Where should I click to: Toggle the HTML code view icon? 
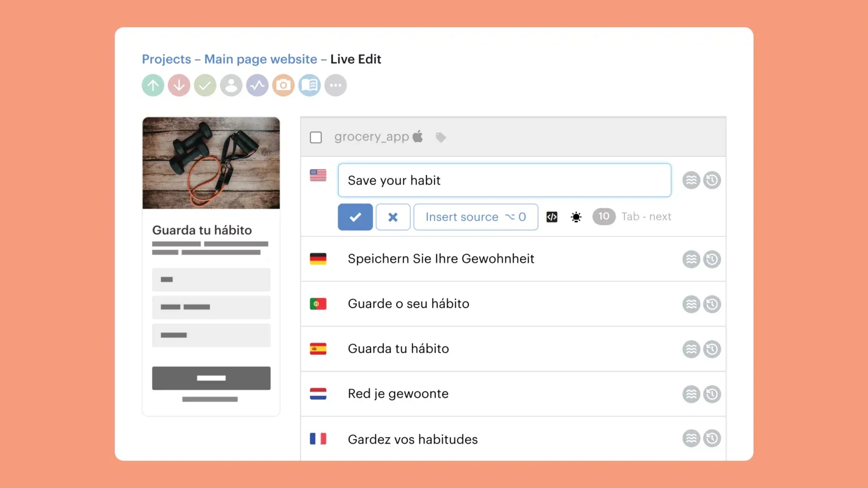552,217
